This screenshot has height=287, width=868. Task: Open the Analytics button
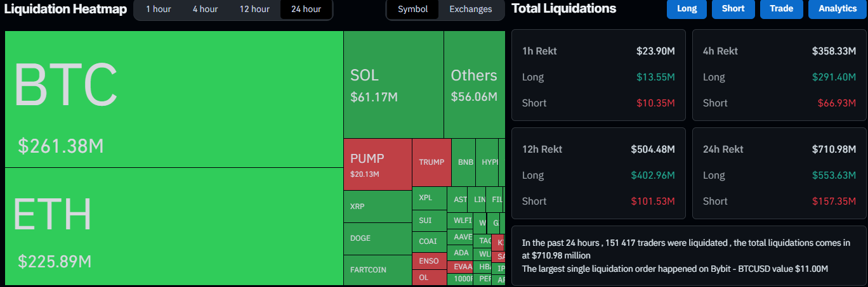pyautogui.click(x=838, y=9)
